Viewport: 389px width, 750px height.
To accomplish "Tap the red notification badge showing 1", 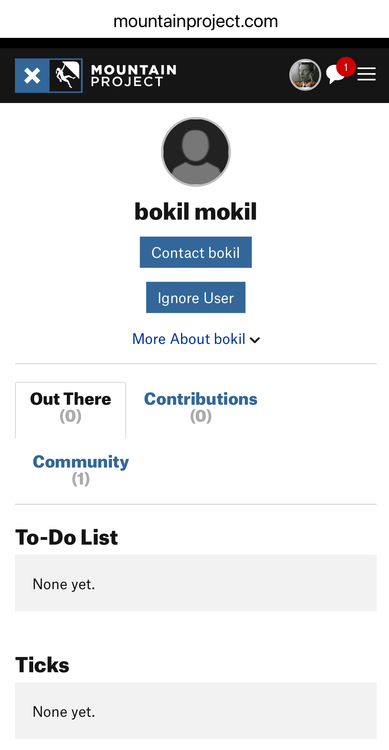I will 345,67.
